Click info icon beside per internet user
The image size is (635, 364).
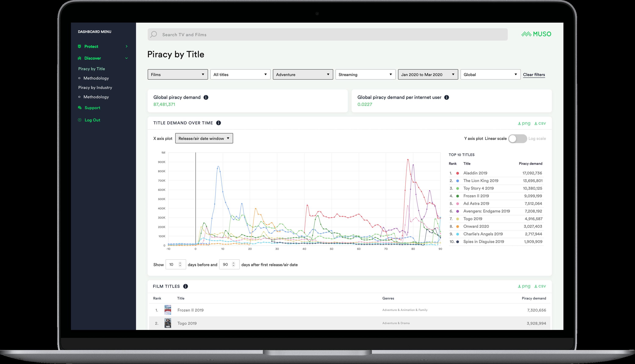tap(447, 98)
